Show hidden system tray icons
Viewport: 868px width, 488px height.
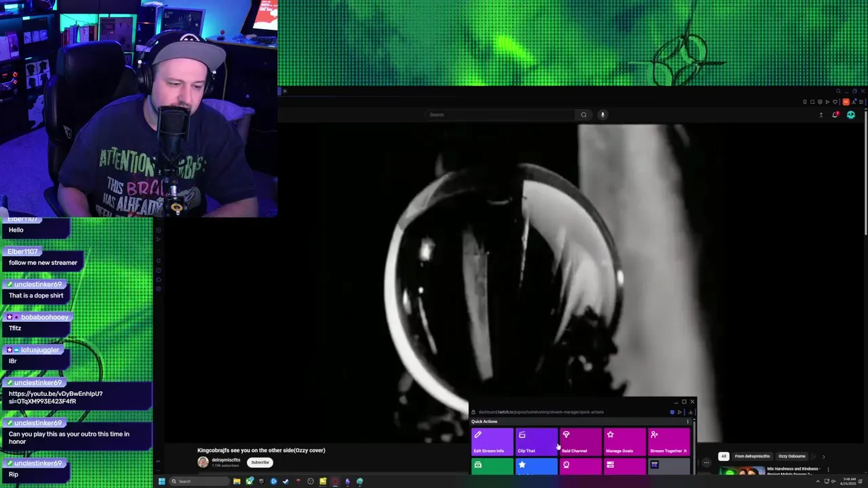[x=818, y=481]
